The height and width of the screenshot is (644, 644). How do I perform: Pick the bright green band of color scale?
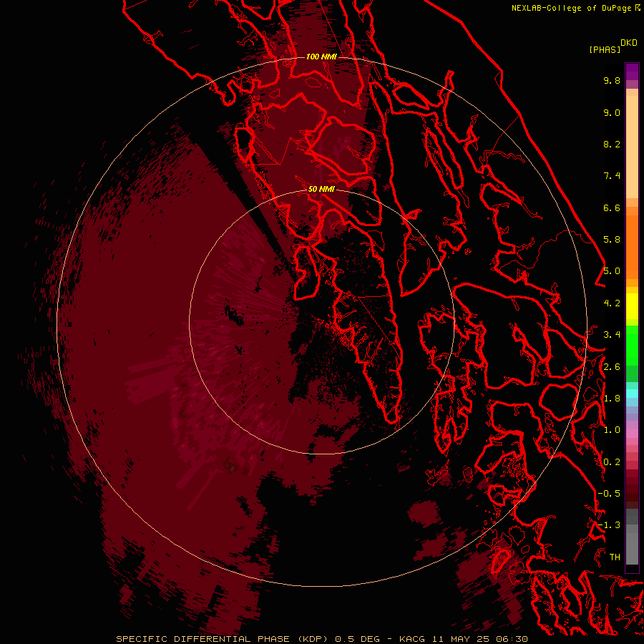(632, 345)
